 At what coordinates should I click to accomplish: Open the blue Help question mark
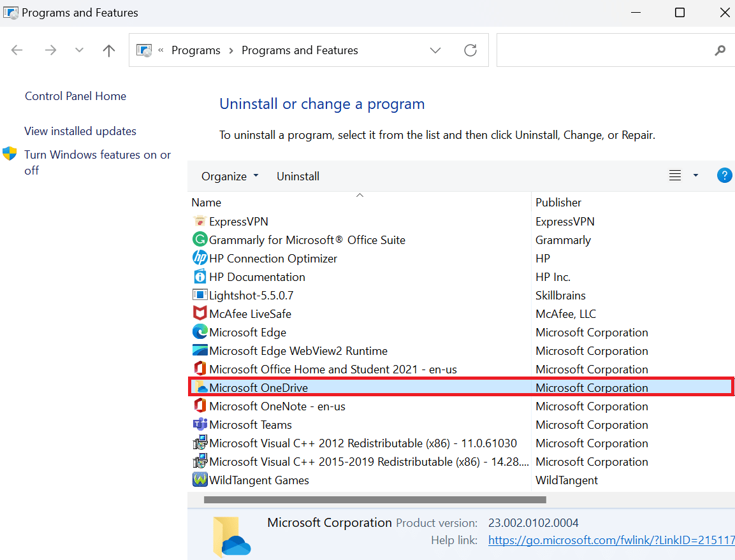(x=724, y=176)
